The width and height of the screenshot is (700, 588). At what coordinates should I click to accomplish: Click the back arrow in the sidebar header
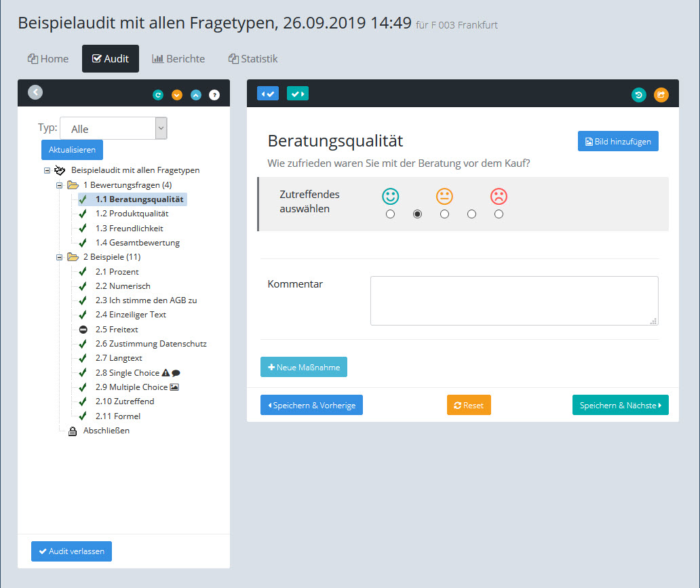pyautogui.click(x=35, y=93)
